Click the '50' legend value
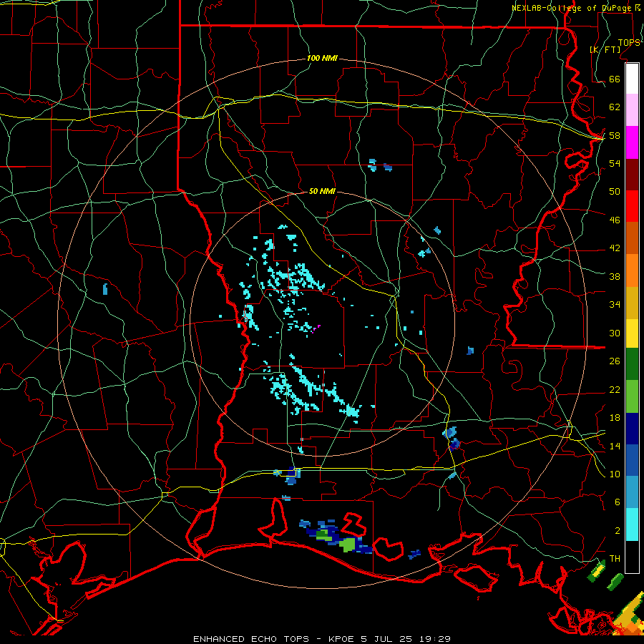 [615, 192]
